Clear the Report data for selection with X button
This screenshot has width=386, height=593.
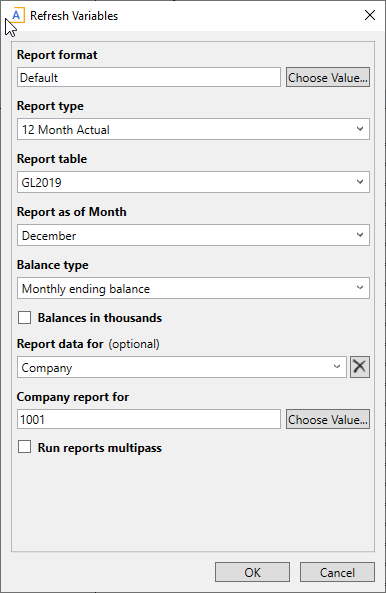tap(360, 366)
